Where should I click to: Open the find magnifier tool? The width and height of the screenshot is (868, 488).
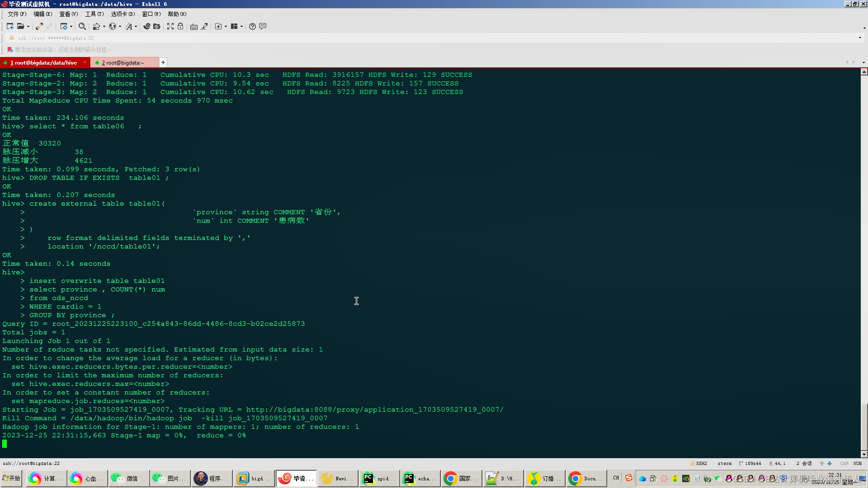[82, 26]
